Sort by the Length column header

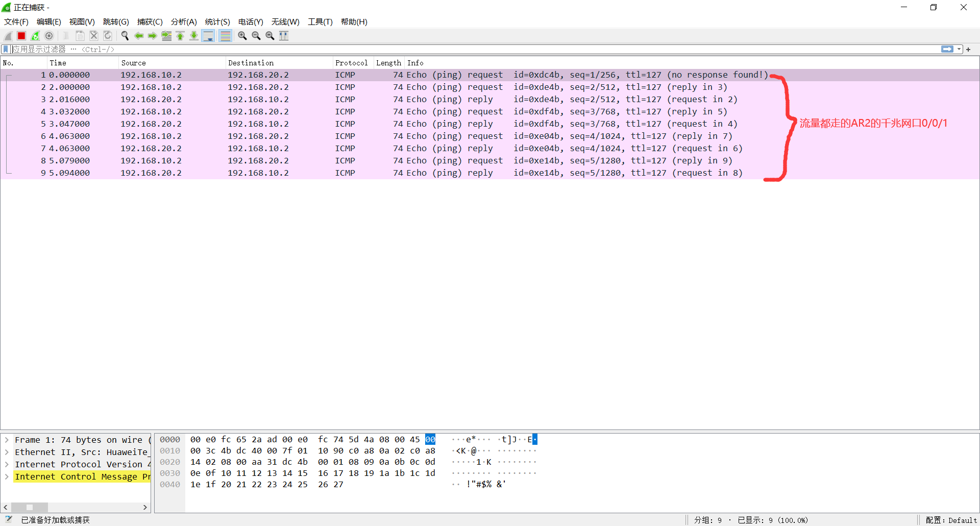[389, 63]
